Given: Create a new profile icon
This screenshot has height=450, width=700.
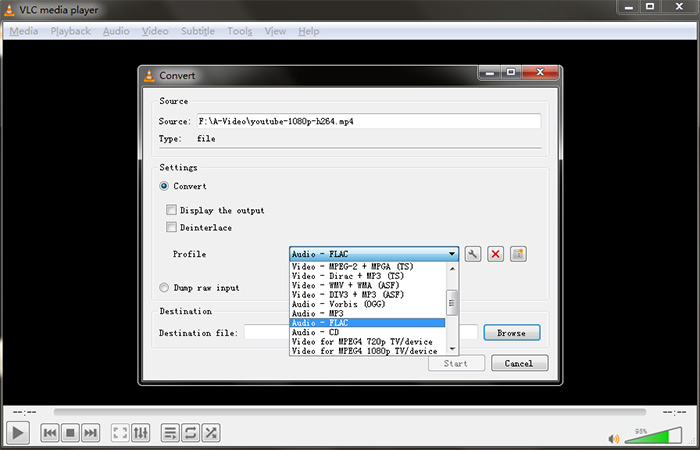Looking at the screenshot, I should click(518, 254).
